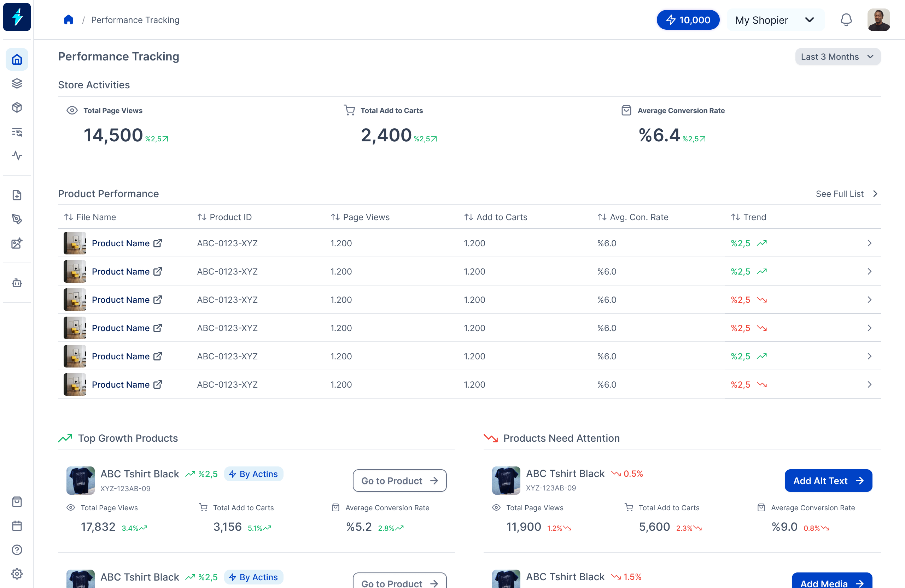This screenshot has width=905, height=588.
Task: Open the robot bot icon in sidebar
Action: tap(17, 283)
